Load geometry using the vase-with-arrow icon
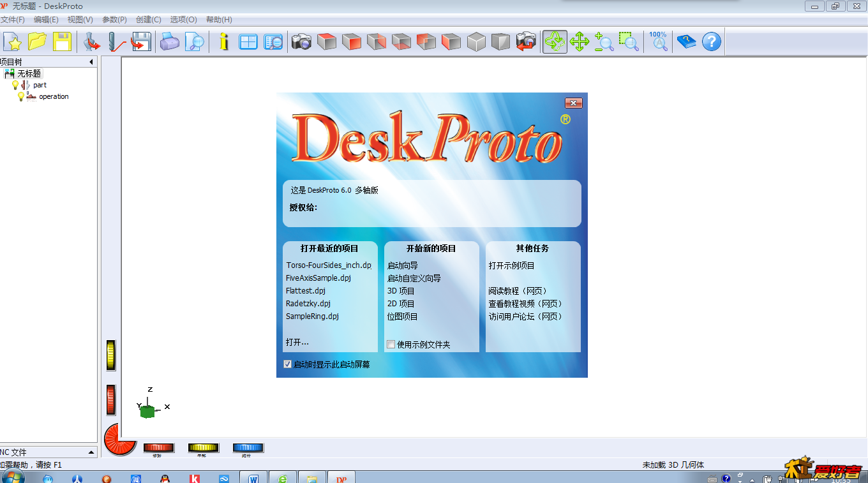868x483 pixels. (92, 42)
